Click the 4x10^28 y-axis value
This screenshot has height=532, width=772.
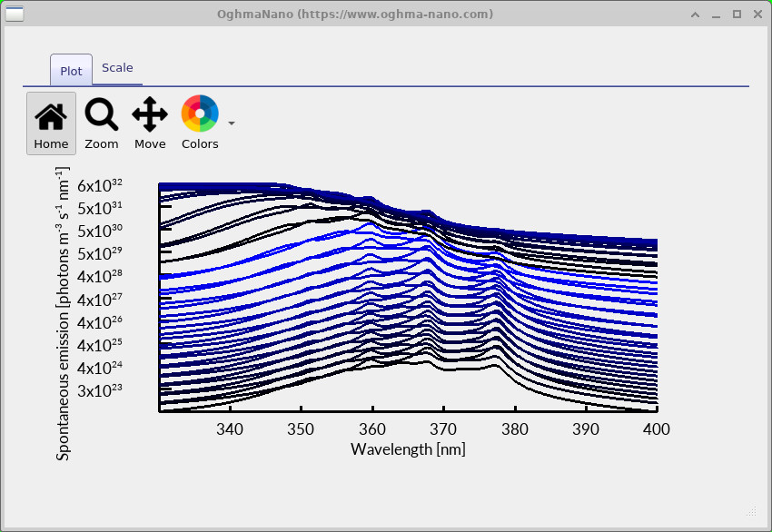pos(100,276)
